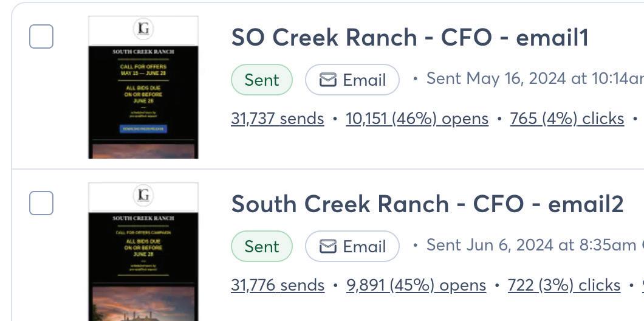View the 31,776 sends report
644x321 pixels.
coord(277,285)
